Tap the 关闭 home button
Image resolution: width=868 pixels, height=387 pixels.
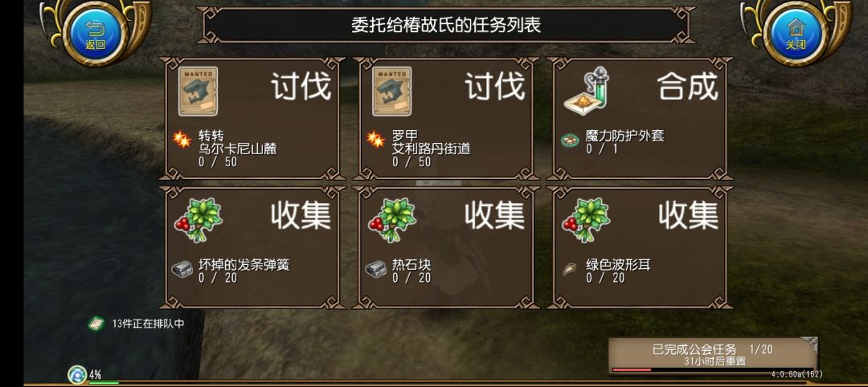tap(796, 33)
